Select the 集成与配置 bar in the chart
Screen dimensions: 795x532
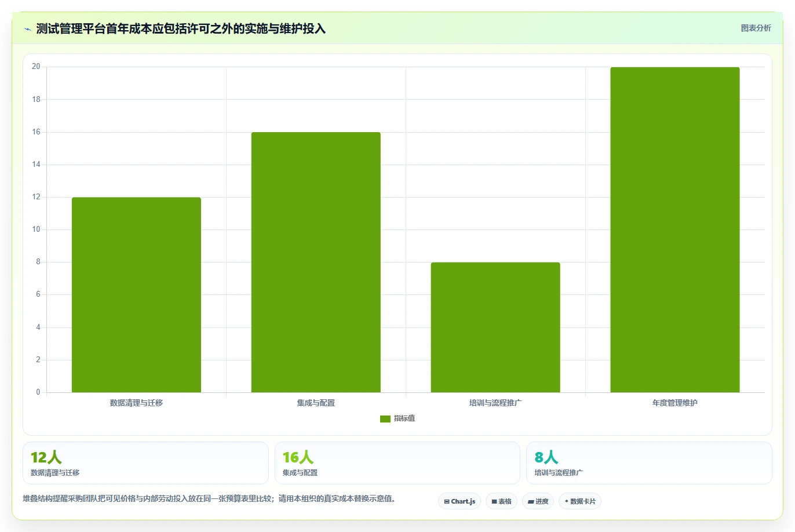(x=316, y=263)
